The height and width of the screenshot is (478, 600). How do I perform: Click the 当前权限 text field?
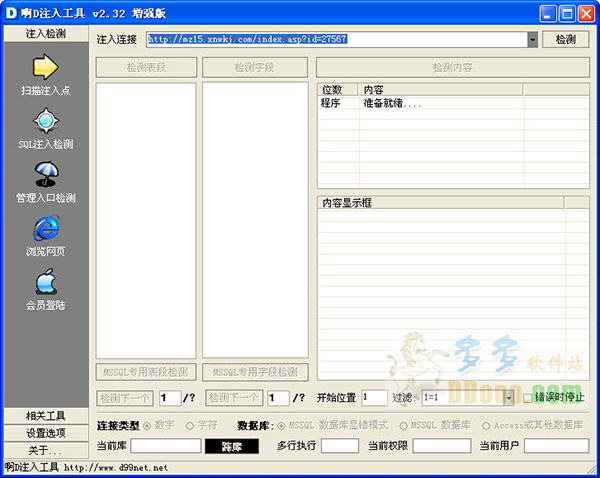(x=442, y=446)
